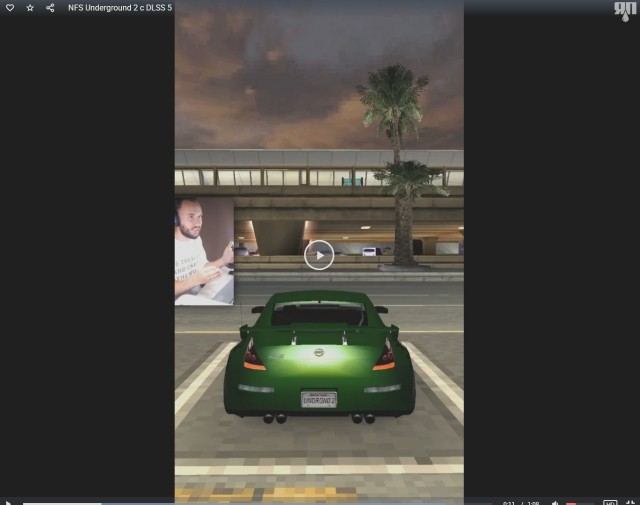Enter fullscreen with the expand icon

point(630,503)
